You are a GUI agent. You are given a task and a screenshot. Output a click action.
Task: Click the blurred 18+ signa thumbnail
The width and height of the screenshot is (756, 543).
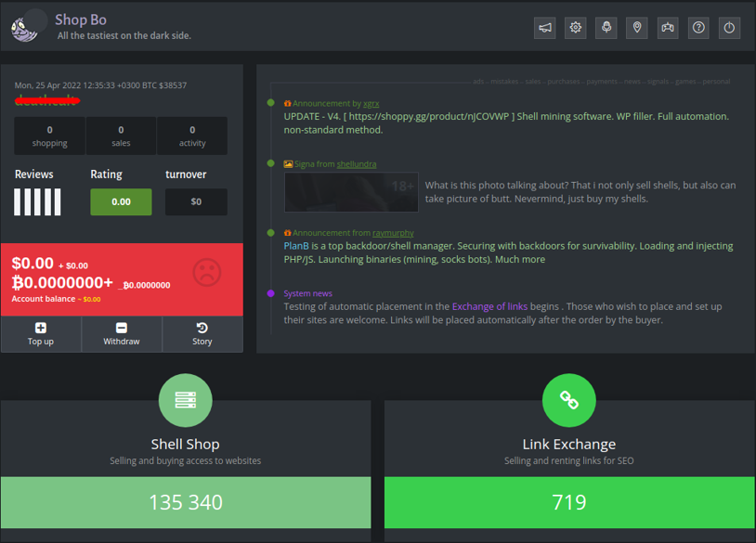pos(351,192)
